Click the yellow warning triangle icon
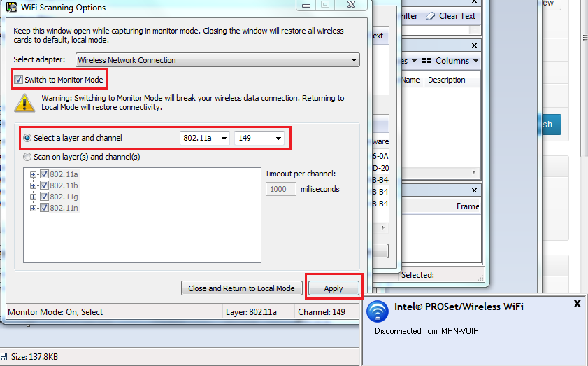Screen dimensions: 588x366 click(x=25, y=104)
